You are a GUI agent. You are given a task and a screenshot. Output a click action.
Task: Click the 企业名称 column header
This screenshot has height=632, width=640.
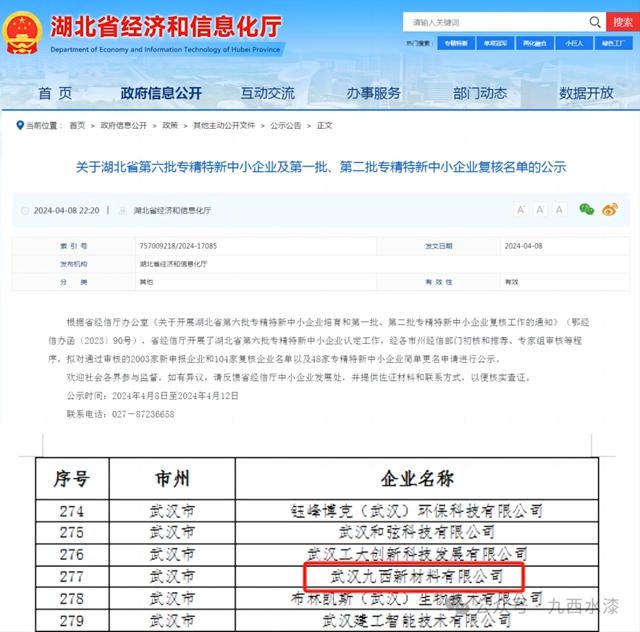coord(417,478)
